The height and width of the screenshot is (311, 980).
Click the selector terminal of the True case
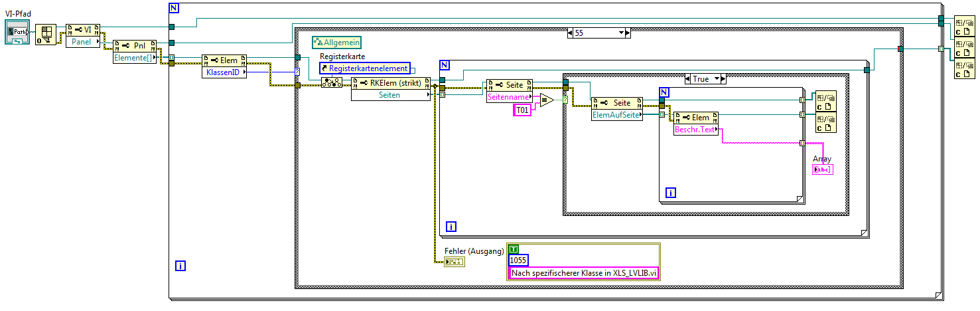pyautogui.click(x=565, y=100)
